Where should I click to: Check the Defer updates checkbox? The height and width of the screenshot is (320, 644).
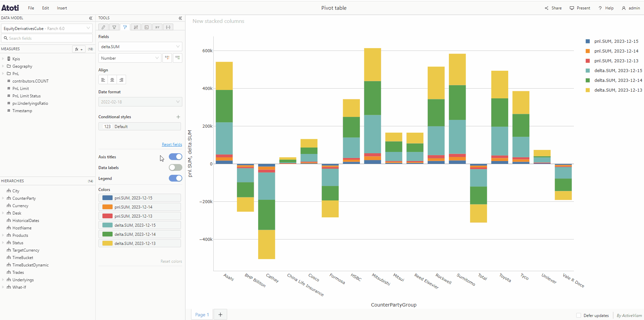[579, 316]
